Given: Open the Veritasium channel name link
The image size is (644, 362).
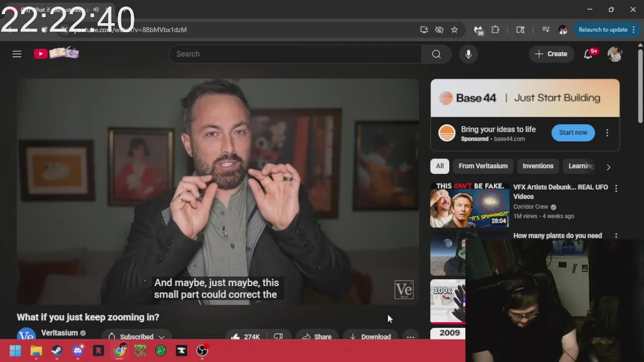Looking at the screenshot, I should tap(59, 333).
